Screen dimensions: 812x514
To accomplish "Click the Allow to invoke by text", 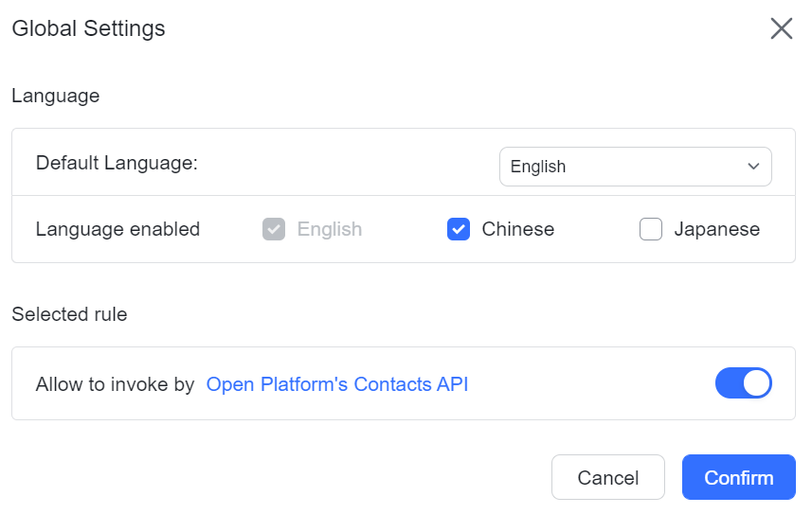I will 115,384.
